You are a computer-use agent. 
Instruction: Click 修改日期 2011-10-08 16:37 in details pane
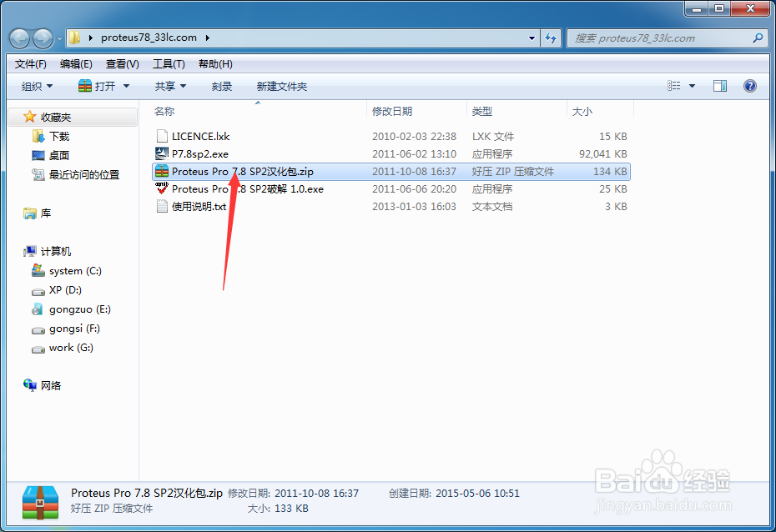[x=293, y=494]
